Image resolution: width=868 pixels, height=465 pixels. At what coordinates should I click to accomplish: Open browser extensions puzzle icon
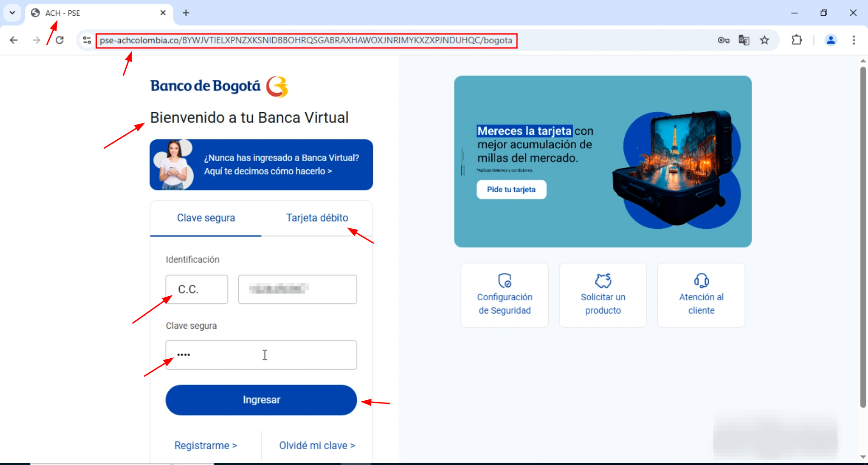point(797,40)
